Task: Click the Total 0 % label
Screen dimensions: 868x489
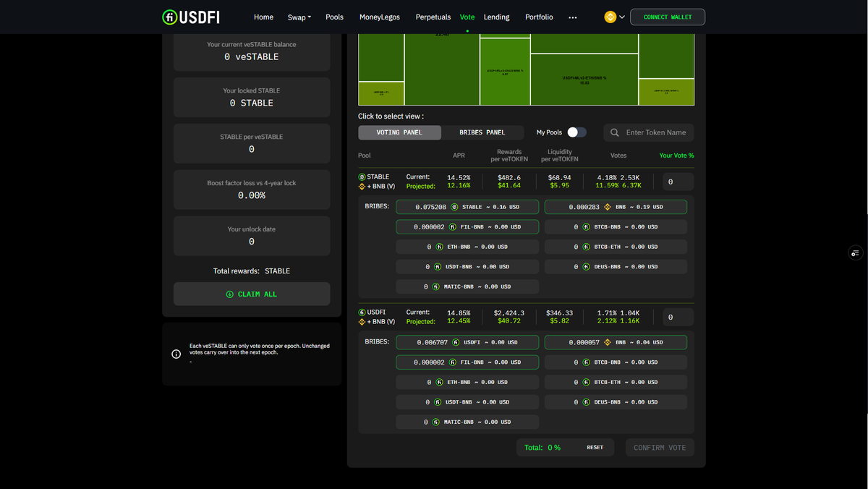Action: [542, 448]
